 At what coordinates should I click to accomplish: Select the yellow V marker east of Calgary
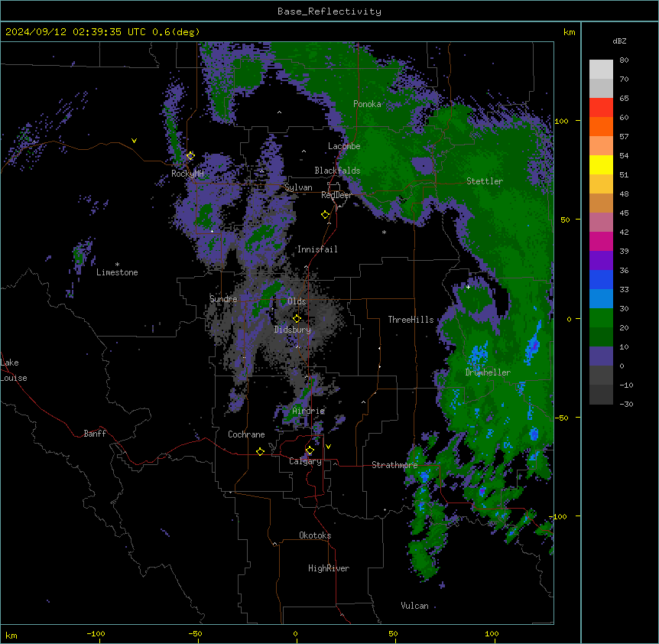point(328,447)
